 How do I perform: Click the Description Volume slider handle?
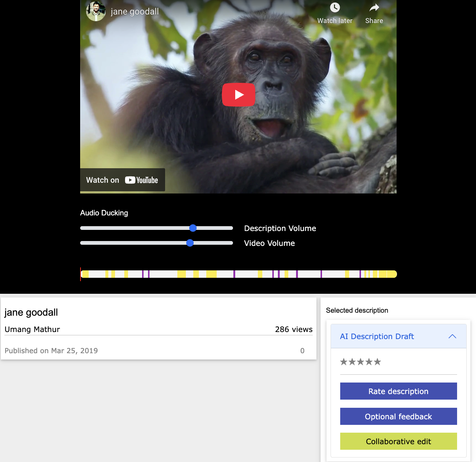pos(193,228)
